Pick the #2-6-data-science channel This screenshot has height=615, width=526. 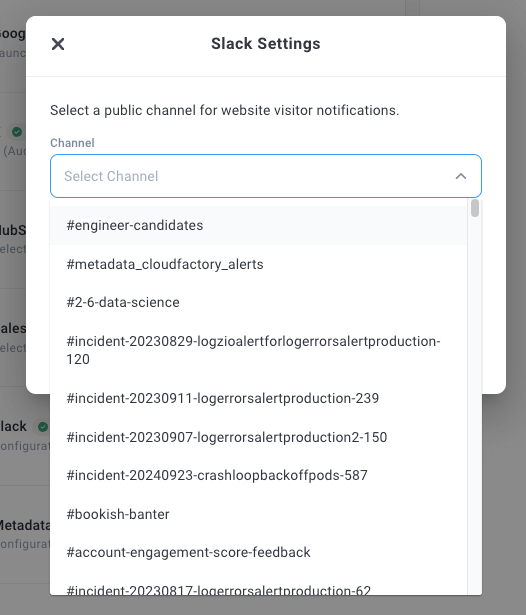click(x=258, y=302)
